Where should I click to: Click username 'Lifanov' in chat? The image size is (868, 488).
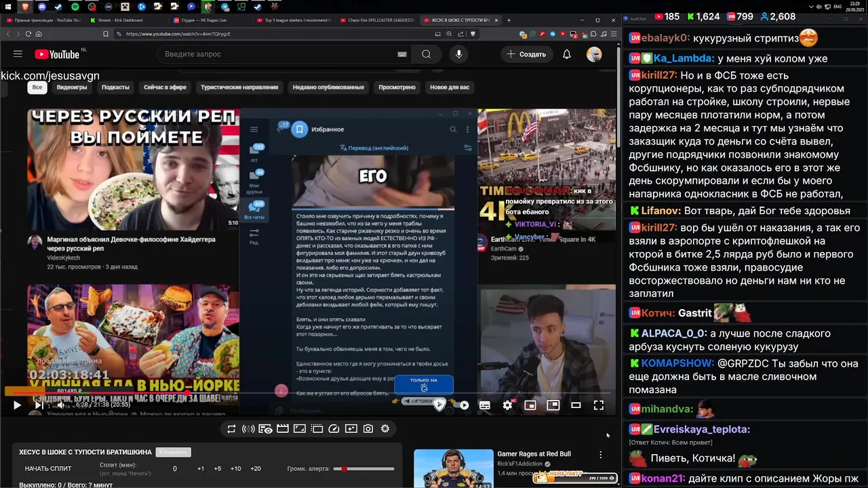click(x=660, y=211)
